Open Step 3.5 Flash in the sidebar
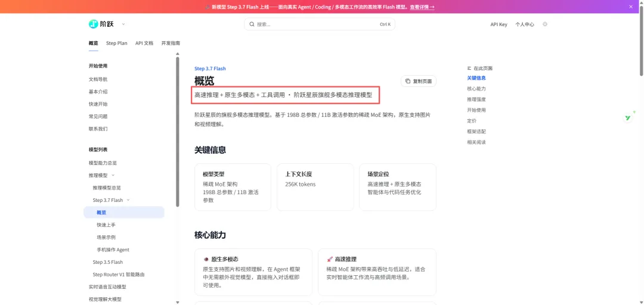This screenshot has width=644, height=305. pos(107,262)
